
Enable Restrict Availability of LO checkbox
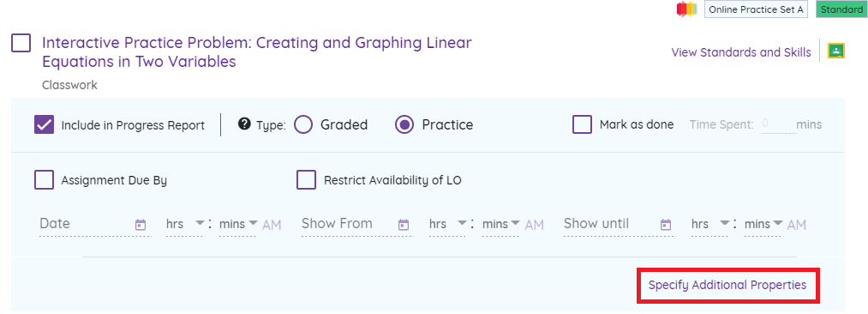(306, 180)
